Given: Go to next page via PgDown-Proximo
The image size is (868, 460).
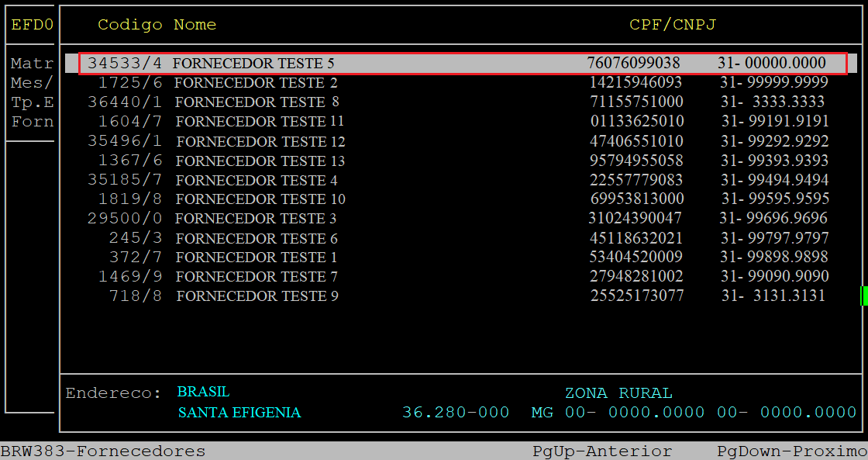Looking at the screenshot, I should tap(791, 451).
